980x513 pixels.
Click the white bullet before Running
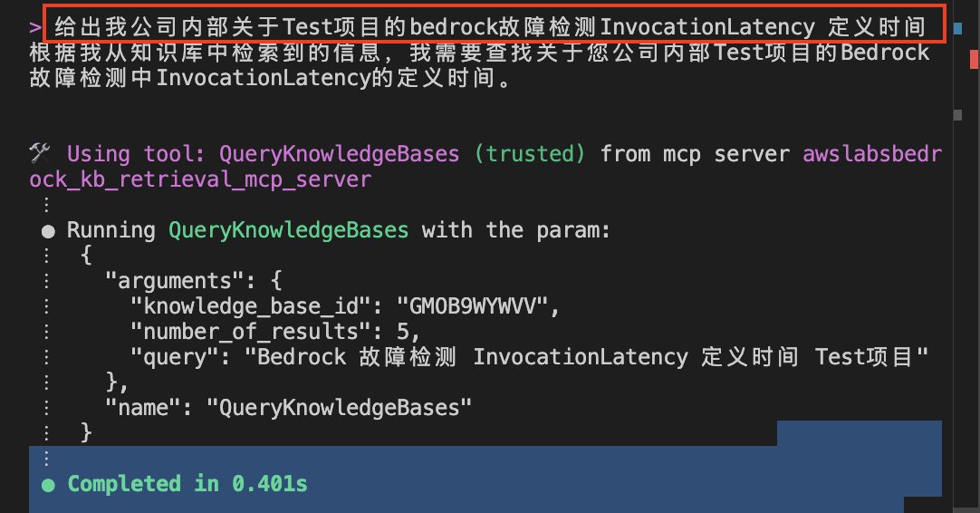coord(48,231)
